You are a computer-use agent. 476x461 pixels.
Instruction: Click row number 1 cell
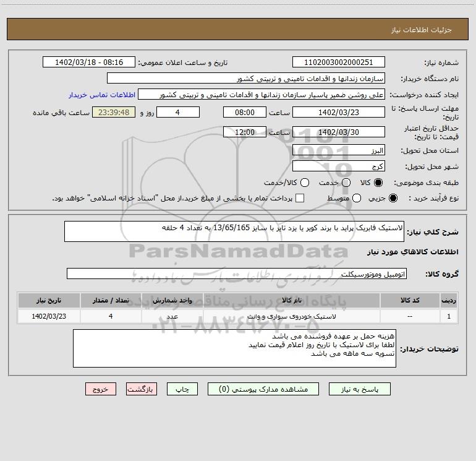(449, 316)
